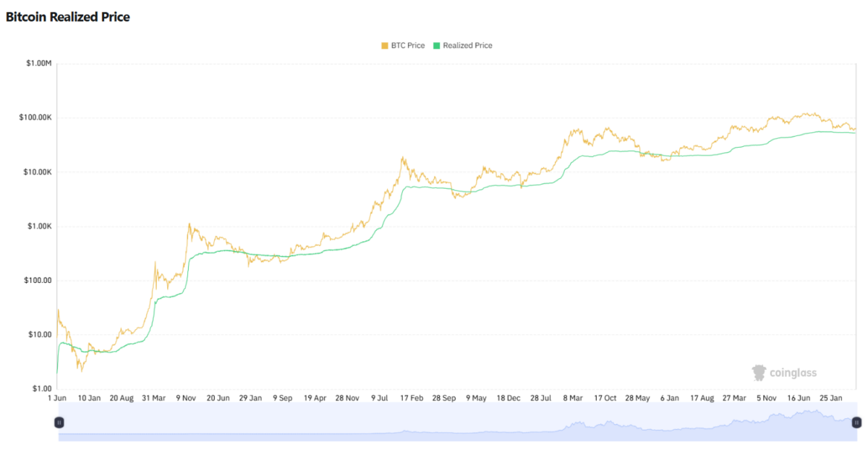Click the 28 Nov x-axis date
Screen dimensions: 868x453
(x=346, y=398)
